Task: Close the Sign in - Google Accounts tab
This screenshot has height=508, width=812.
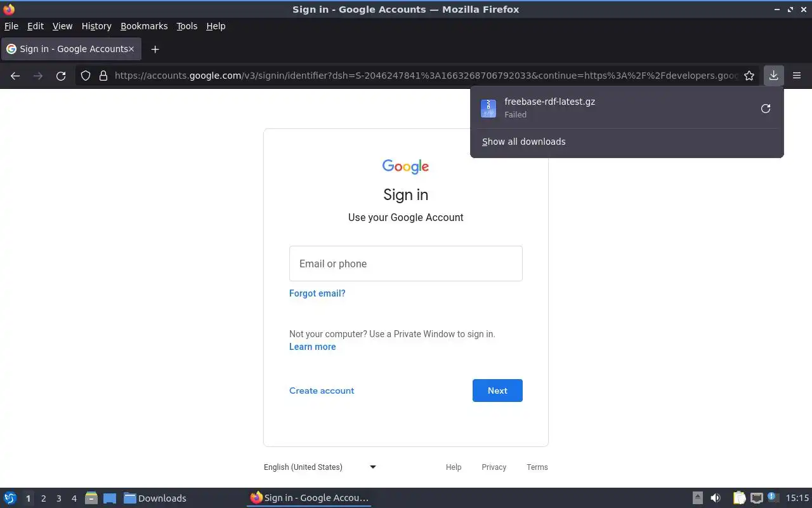Action: point(131,49)
